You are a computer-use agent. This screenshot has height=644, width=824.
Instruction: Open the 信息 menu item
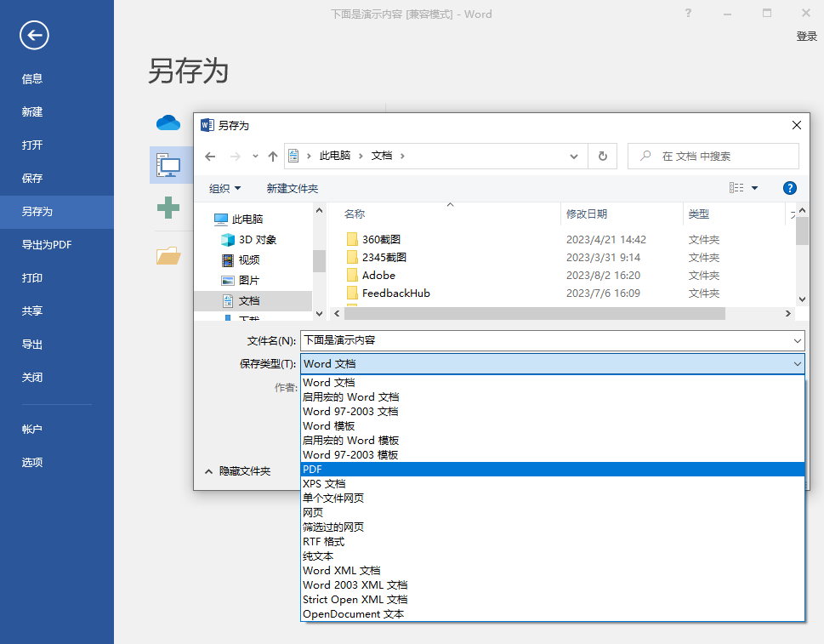31,78
